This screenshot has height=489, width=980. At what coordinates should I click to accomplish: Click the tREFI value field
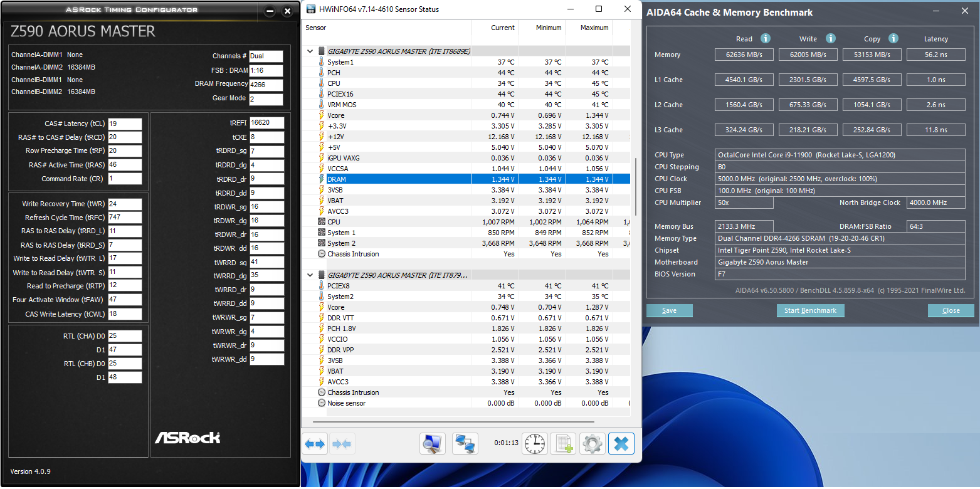266,123
